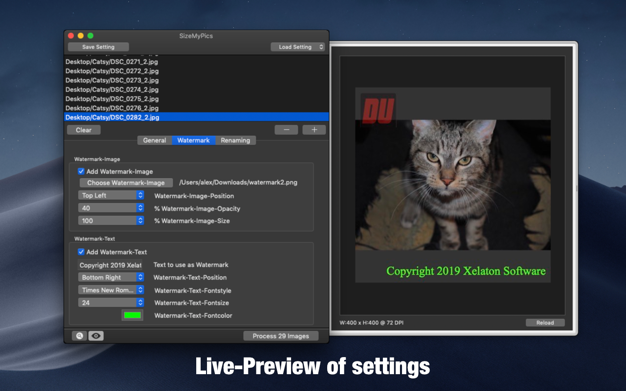Click the yellow minimize window button
The image size is (626, 391).
[81, 36]
